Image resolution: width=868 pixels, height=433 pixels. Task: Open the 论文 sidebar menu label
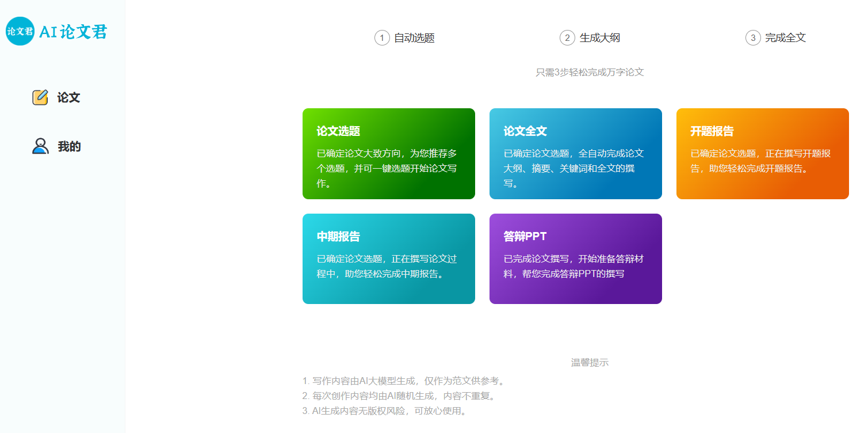click(x=68, y=98)
